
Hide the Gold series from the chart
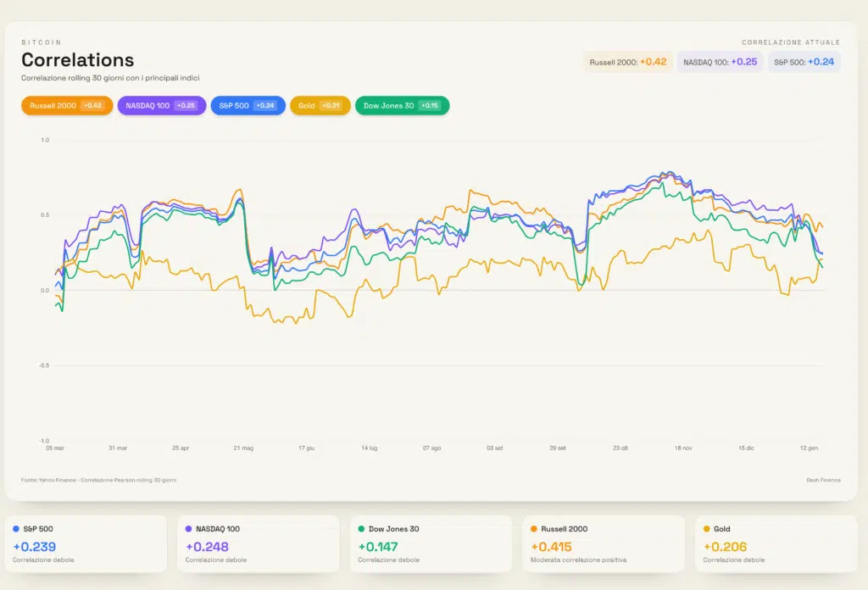coord(320,106)
